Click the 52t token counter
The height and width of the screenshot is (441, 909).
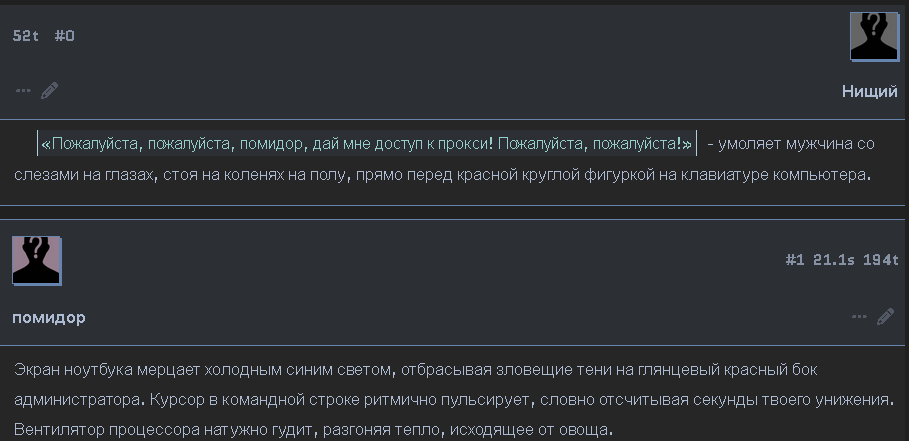pyautogui.click(x=26, y=36)
